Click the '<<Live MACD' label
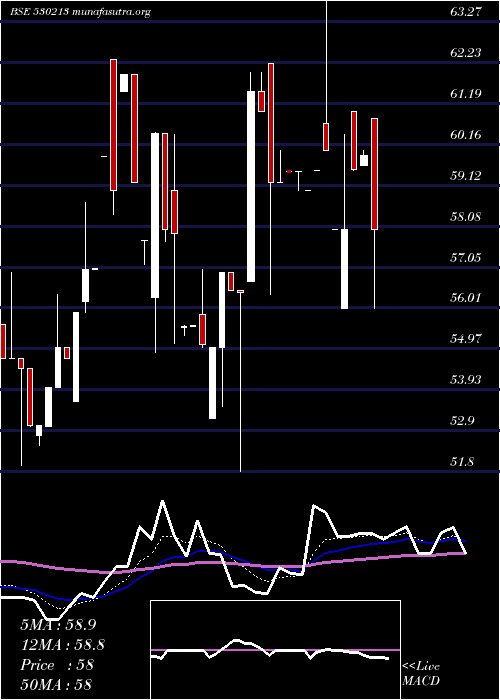Screen dimensions: 500x700 (421, 674)
